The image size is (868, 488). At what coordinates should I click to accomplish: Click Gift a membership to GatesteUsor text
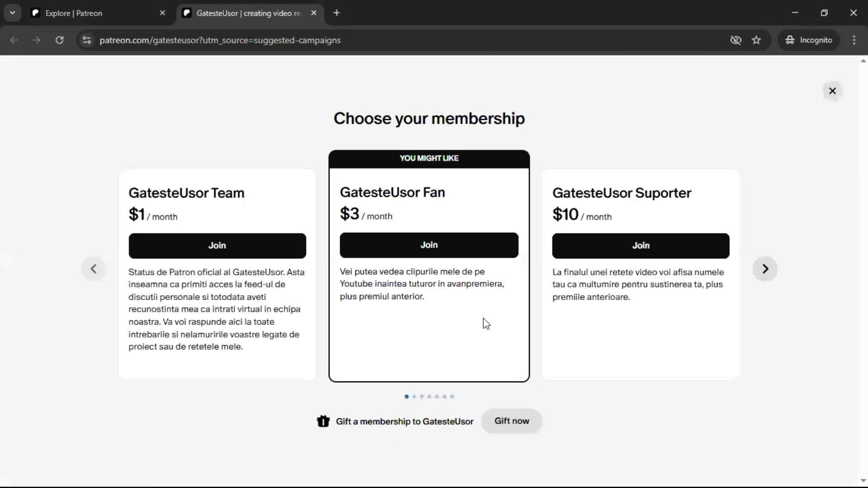(x=405, y=421)
